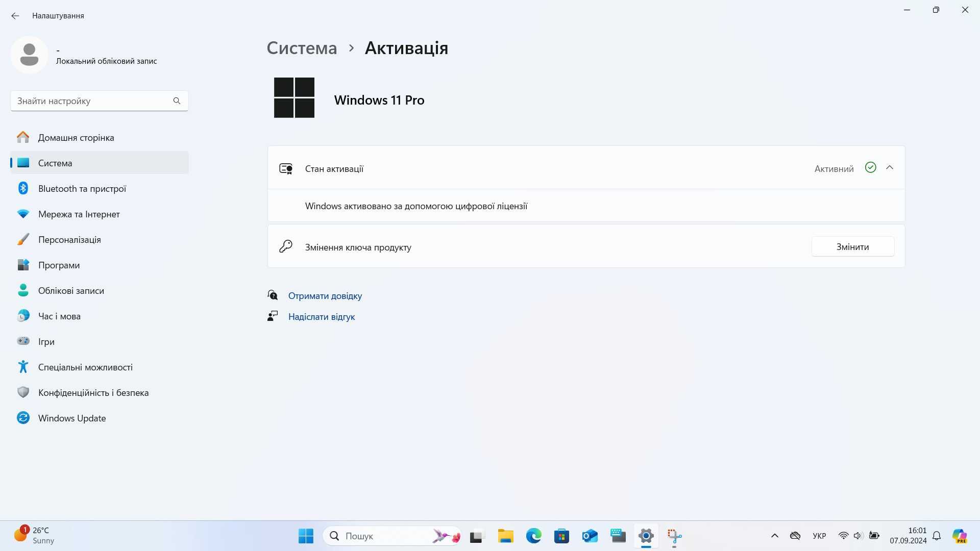Click the search magnifier icon in settings
Image resolution: width=980 pixels, height=551 pixels.
(x=177, y=101)
